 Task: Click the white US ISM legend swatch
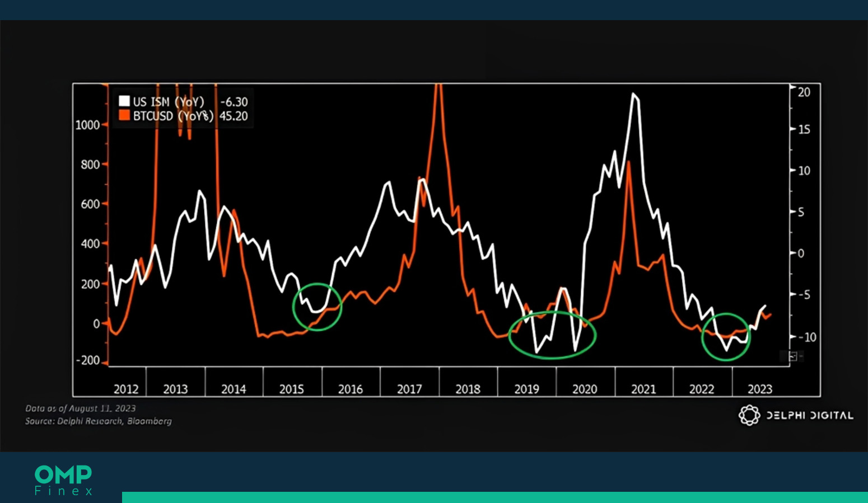point(124,101)
